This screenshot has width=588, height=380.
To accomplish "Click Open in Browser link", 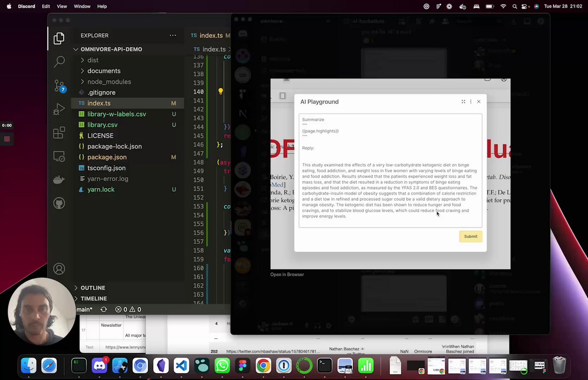I will tap(287, 274).
